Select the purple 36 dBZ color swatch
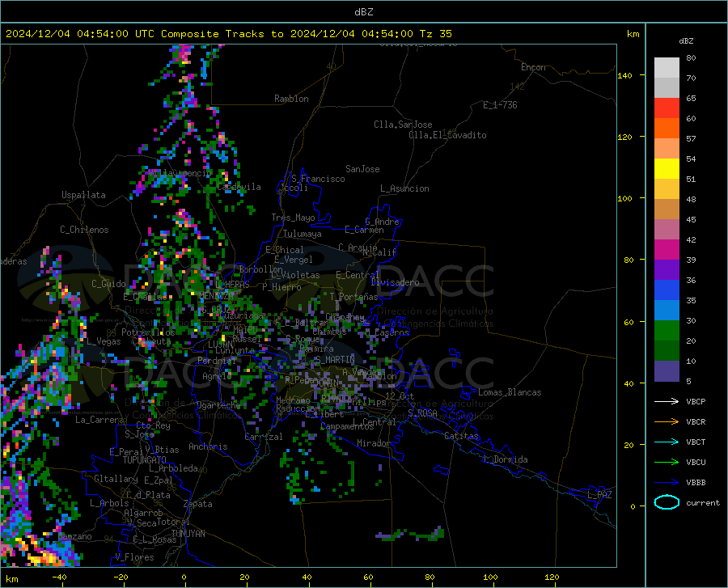The height and width of the screenshot is (588, 728). point(667,270)
